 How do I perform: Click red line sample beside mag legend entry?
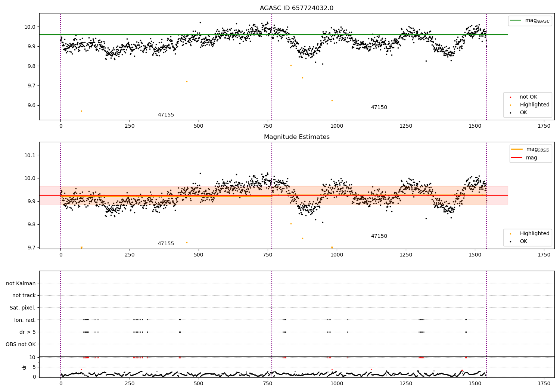(x=517, y=158)
